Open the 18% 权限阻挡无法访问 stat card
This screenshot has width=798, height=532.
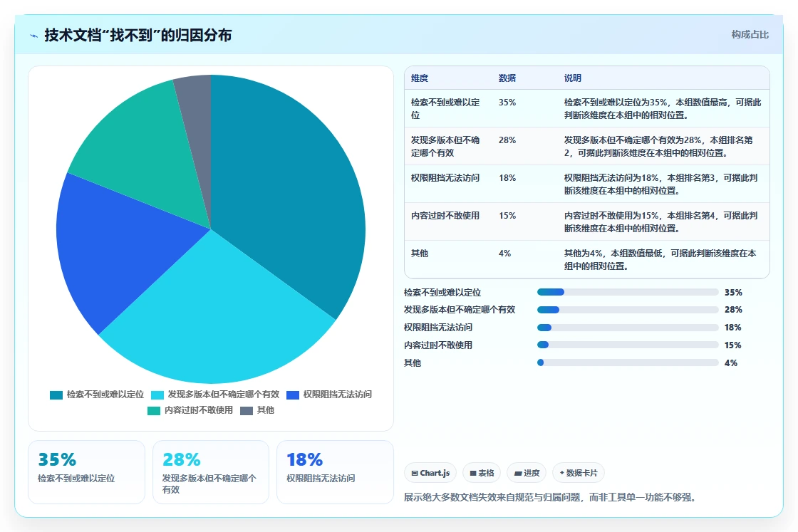click(x=335, y=472)
